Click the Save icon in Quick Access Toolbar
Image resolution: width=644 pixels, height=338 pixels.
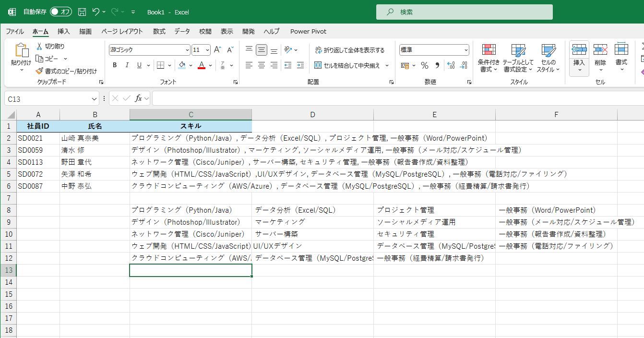click(x=82, y=12)
